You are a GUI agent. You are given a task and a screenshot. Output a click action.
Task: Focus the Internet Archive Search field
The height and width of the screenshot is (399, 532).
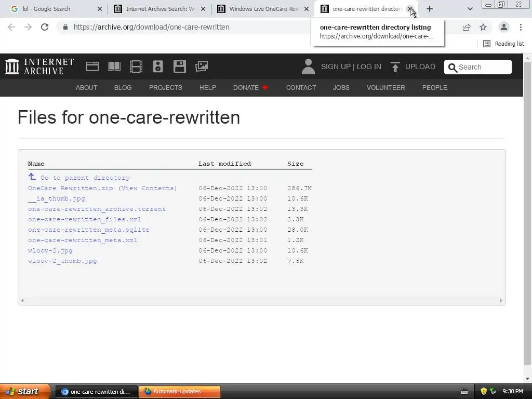tap(478, 67)
